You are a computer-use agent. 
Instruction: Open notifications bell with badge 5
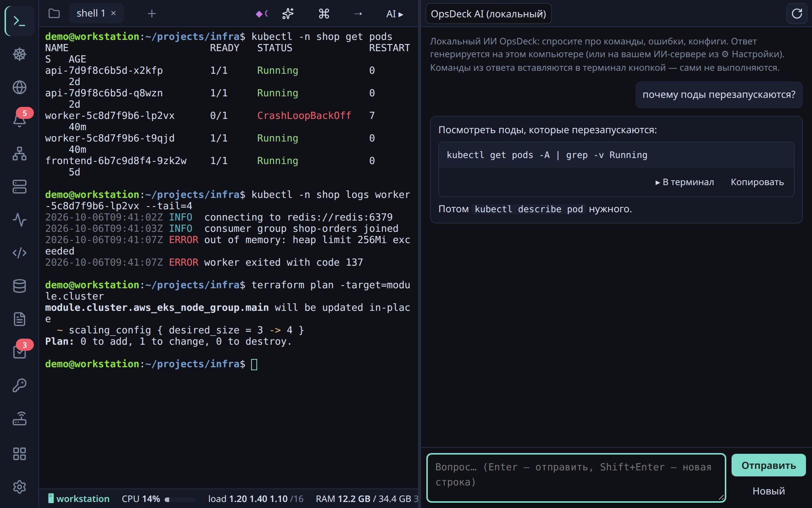[20, 120]
